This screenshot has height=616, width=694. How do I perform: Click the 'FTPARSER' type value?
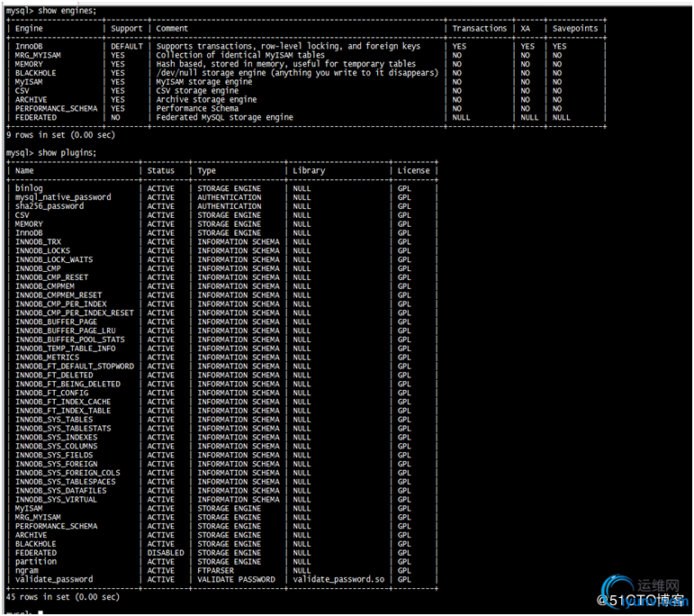point(215,570)
